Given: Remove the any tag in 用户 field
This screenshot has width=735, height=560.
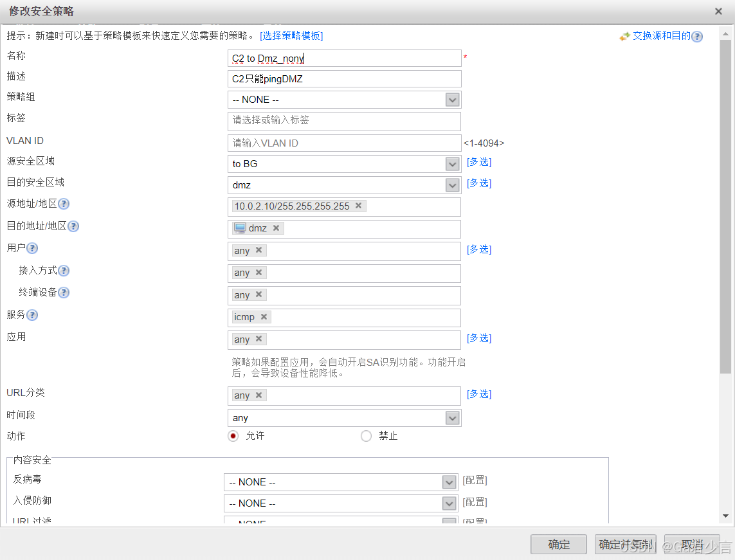Looking at the screenshot, I should 259,250.
